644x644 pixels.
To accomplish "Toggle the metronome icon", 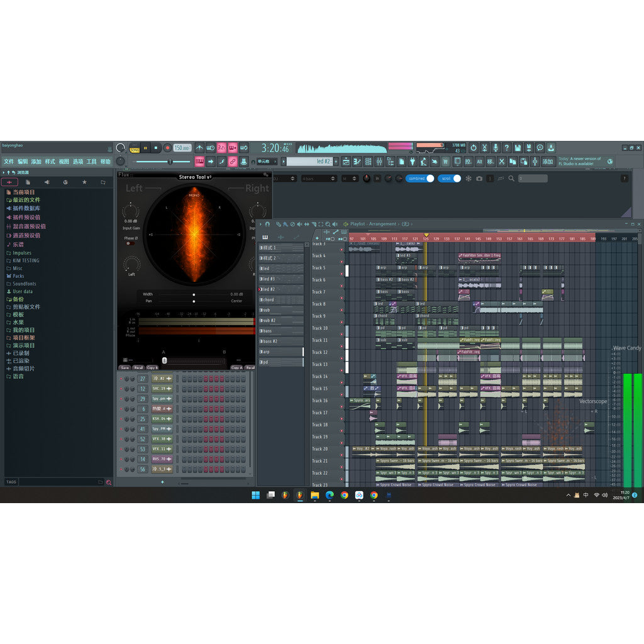I will tap(199, 148).
